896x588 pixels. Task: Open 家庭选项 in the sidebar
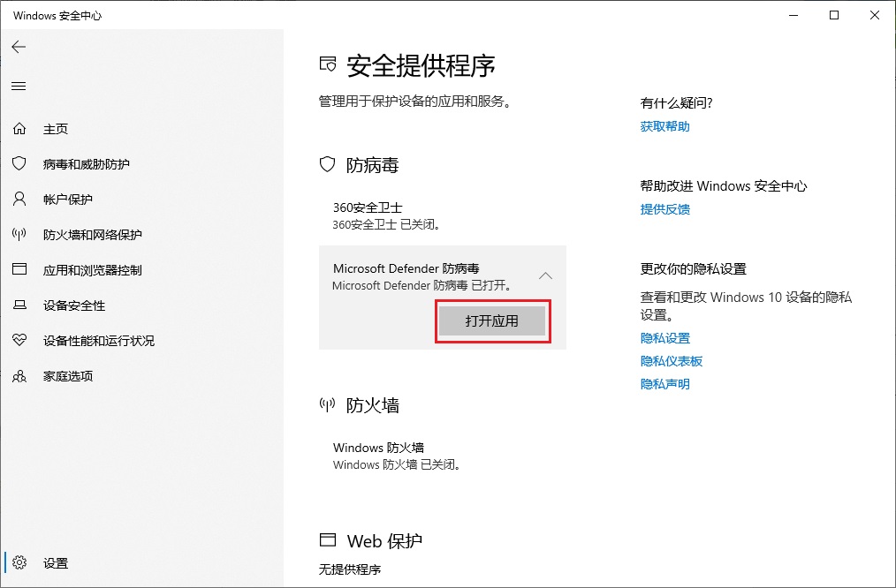(141, 376)
